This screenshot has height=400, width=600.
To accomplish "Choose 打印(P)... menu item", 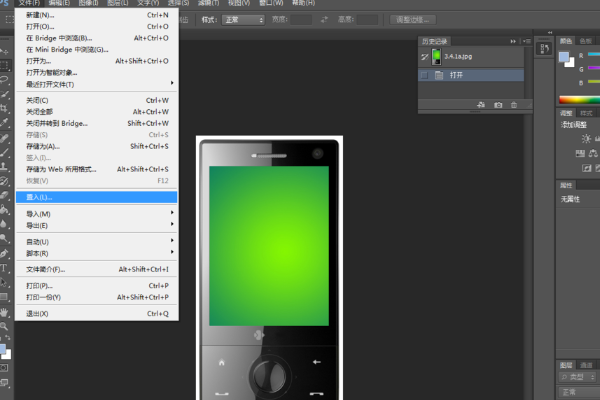I will (97, 286).
